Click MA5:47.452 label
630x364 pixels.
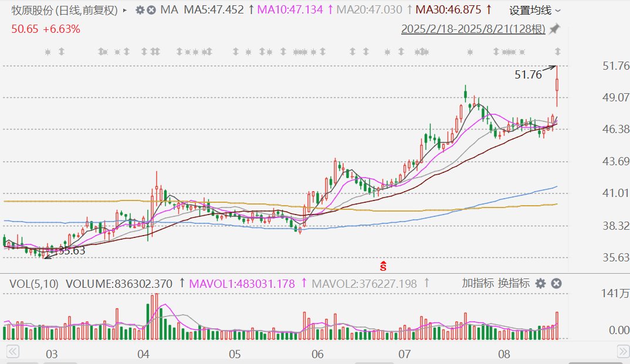pos(214,9)
